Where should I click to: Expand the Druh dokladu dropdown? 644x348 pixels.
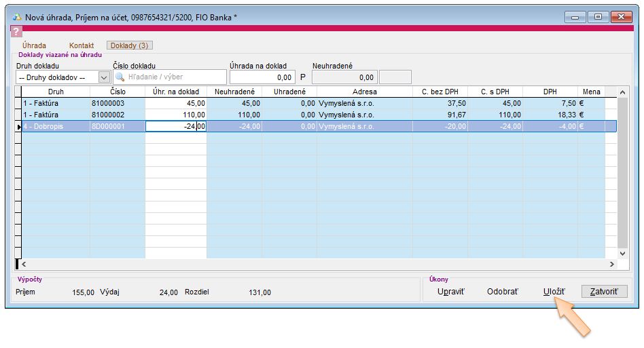(104, 77)
